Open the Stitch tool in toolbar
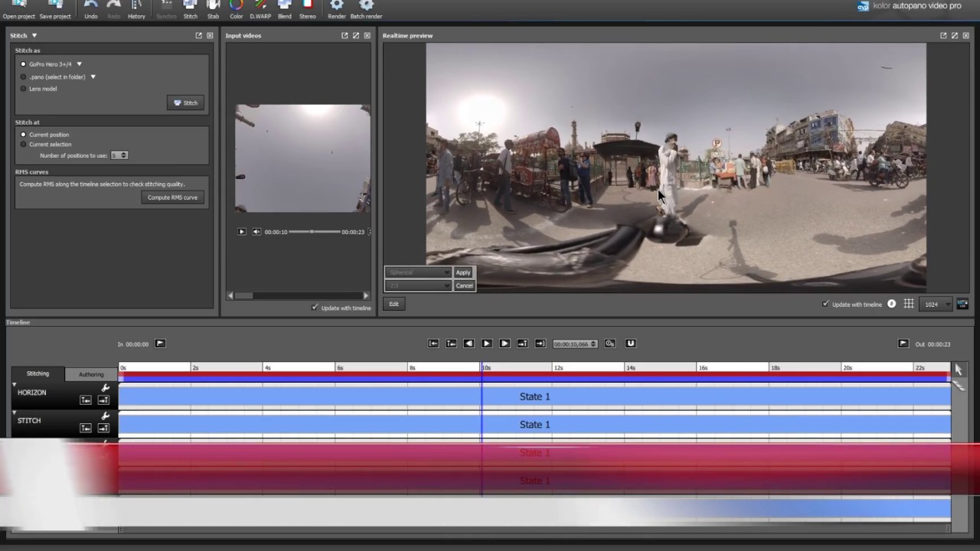The image size is (980, 551). 190,9
